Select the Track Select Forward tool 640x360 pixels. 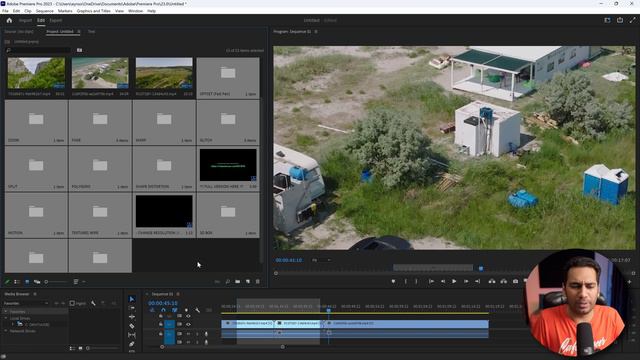coord(131,308)
